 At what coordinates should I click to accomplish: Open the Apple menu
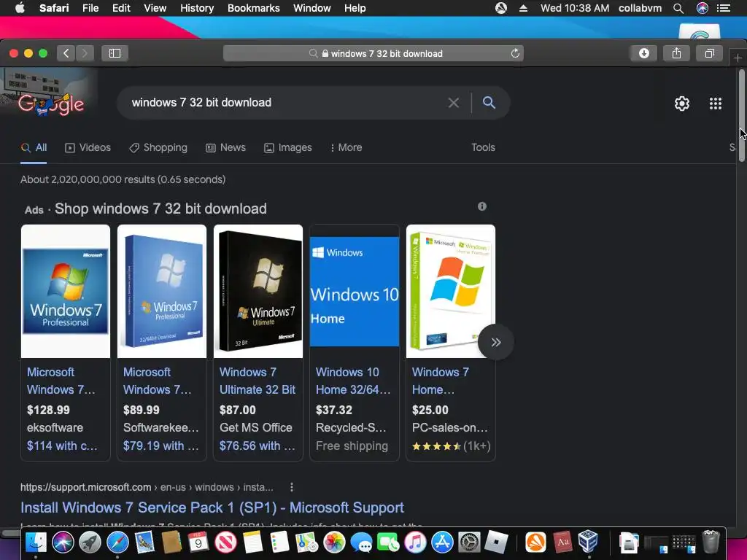tap(20, 8)
